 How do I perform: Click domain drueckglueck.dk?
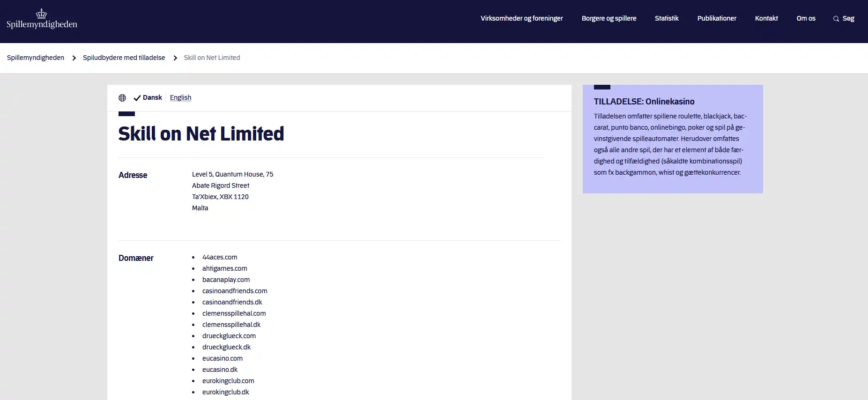tap(226, 347)
